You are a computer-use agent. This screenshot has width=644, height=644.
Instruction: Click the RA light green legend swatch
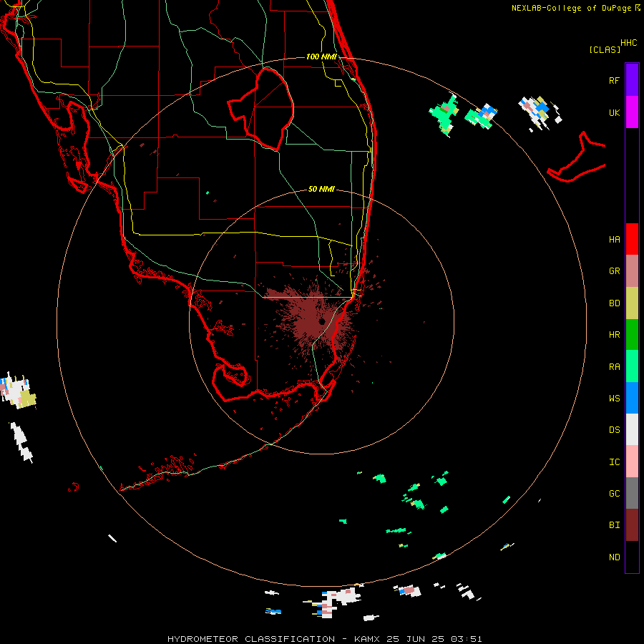(632, 366)
